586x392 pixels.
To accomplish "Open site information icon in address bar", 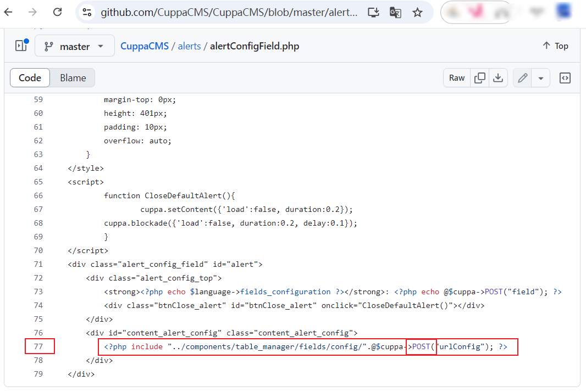I will pyautogui.click(x=86, y=12).
